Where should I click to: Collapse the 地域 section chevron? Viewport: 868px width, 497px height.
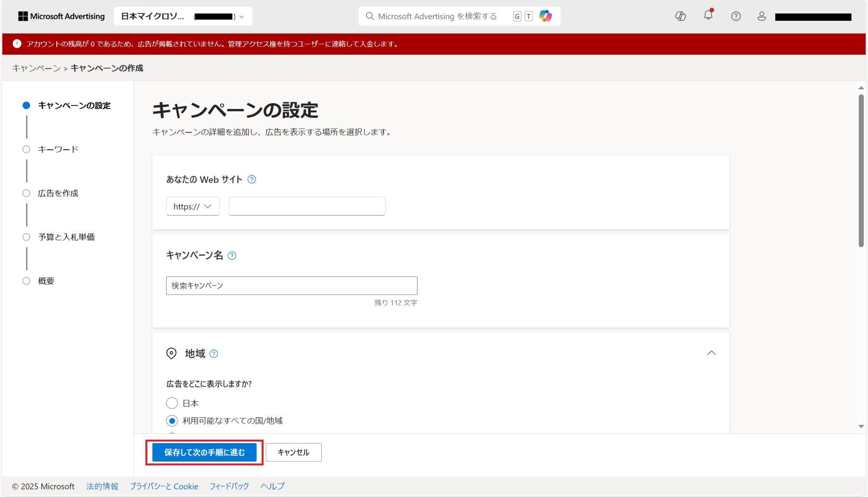(711, 353)
